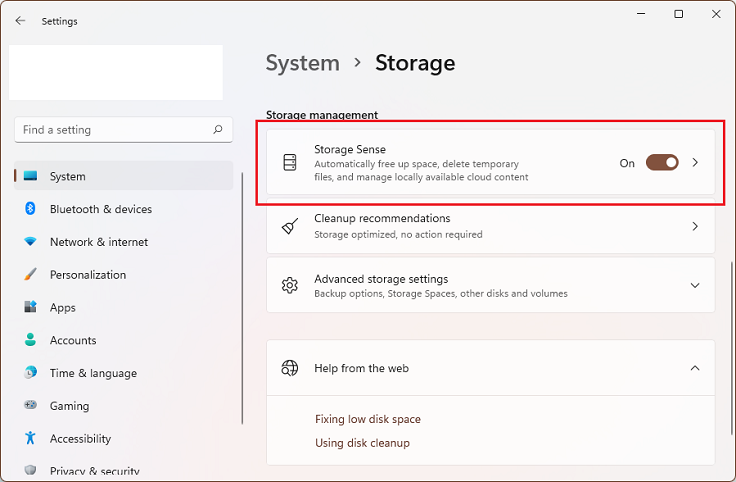Viewport: 736px width, 482px height.
Task: Click the Gaming controller icon
Action: [31, 405]
